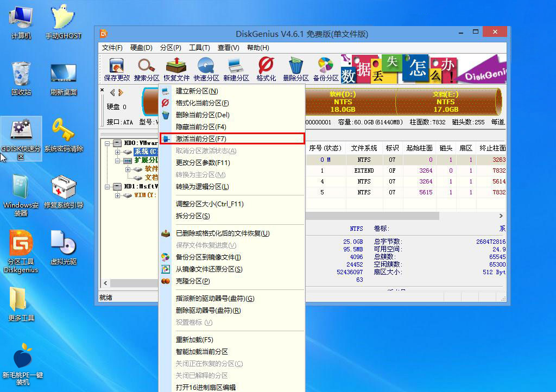Viewport: 556px width, 392px height.
Task: Choose 删除驱动器号(盘符)(R) menu entry
Action: coord(232,311)
